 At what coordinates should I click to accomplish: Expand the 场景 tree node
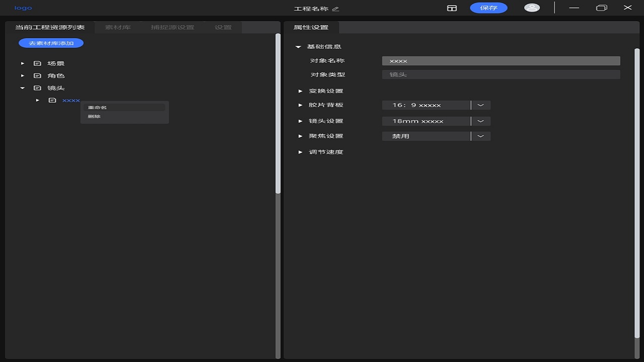pyautogui.click(x=23, y=63)
